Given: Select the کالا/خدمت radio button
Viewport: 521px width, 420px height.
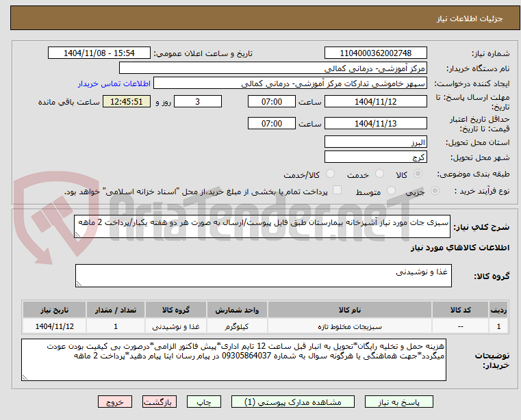Looking at the screenshot, I should point(330,174).
